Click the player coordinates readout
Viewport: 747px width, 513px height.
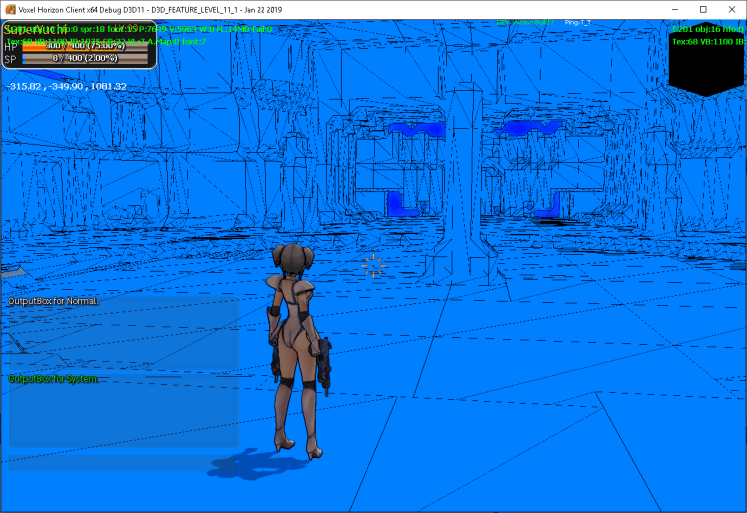click(x=66, y=87)
